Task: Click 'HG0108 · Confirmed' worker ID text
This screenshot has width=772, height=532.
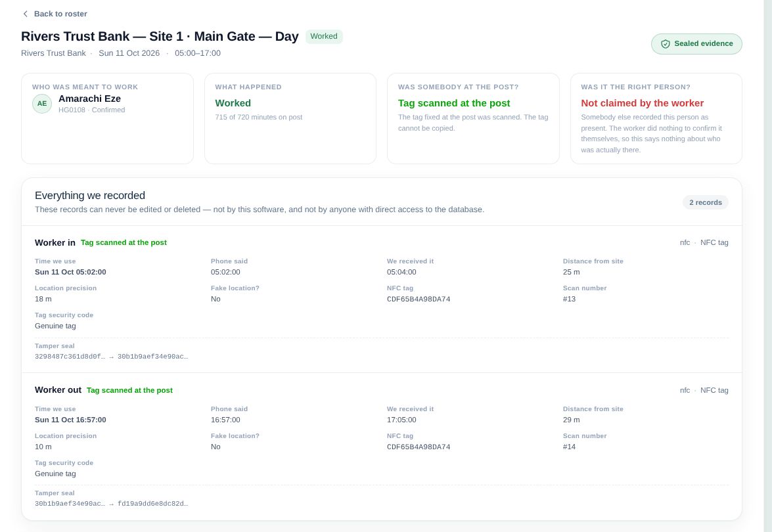Action: (x=91, y=110)
